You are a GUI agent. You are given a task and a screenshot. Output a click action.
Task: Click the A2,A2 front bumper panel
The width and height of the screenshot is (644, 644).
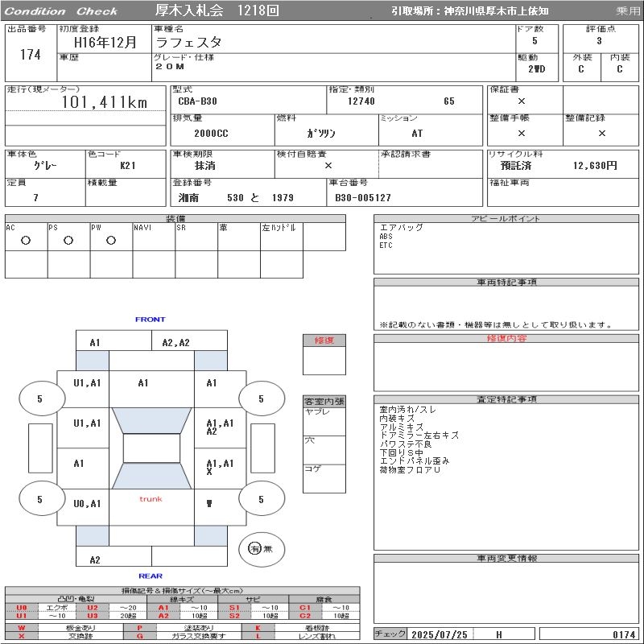[175, 343]
